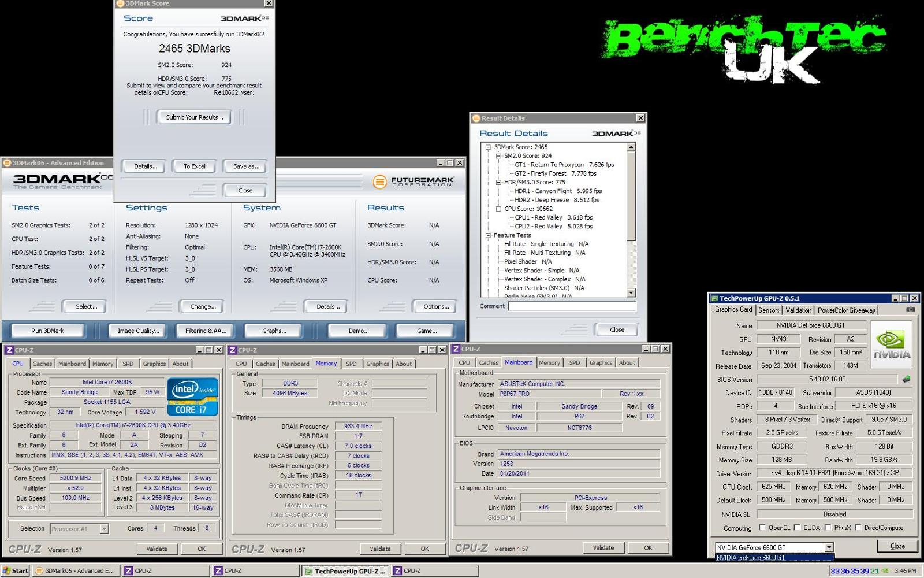This screenshot has height=578, width=924.
Task: Click the 3DMark Score window title icon
Action: click(120, 3)
